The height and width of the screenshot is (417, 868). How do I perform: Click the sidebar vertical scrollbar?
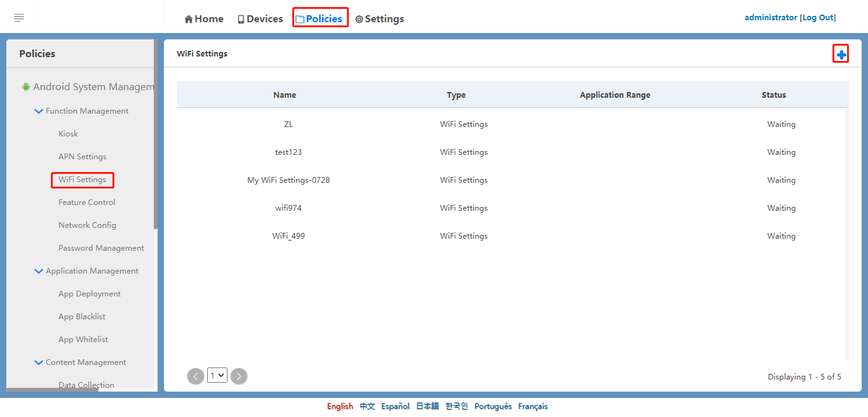coord(155,133)
